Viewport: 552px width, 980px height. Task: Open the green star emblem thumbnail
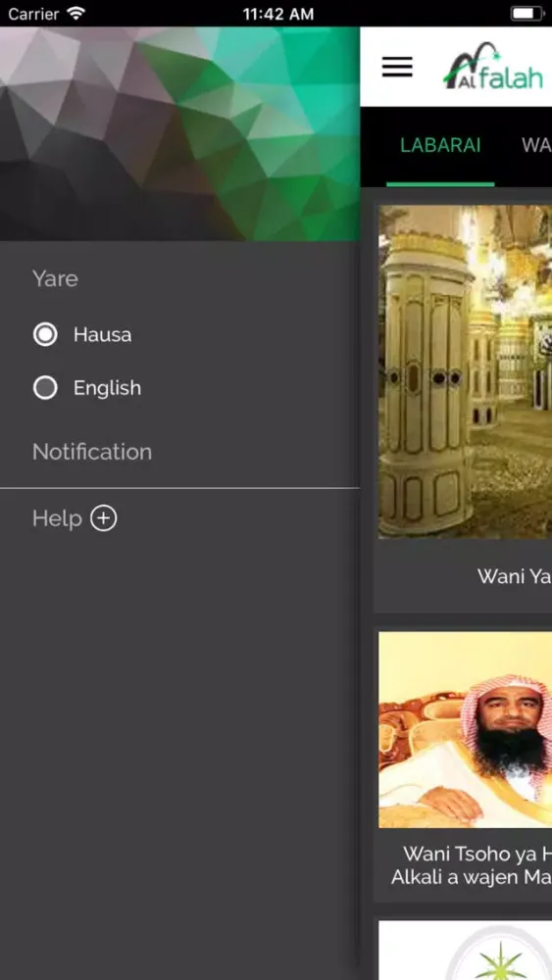pyautogui.click(x=465, y=950)
